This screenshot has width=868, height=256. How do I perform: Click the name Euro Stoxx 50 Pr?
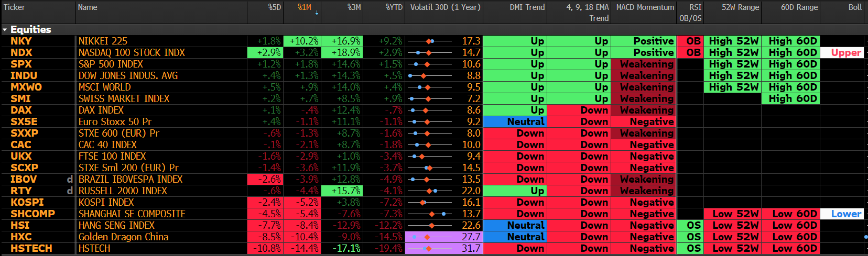[x=115, y=121]
